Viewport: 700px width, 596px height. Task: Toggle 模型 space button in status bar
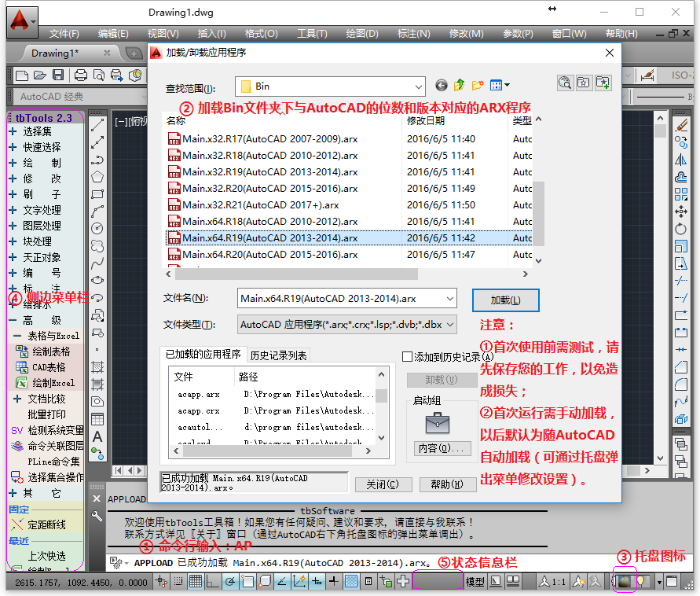coord(475,582)
